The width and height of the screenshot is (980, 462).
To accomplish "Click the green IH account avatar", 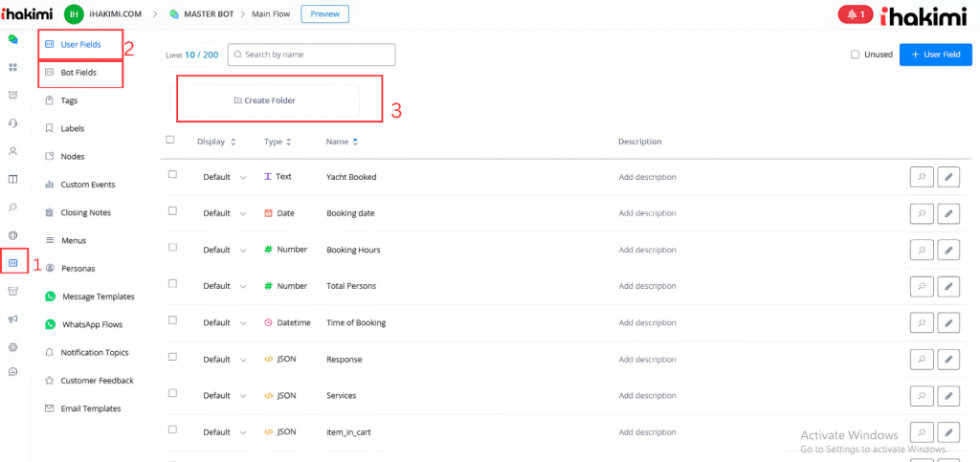I will (74, 14).
